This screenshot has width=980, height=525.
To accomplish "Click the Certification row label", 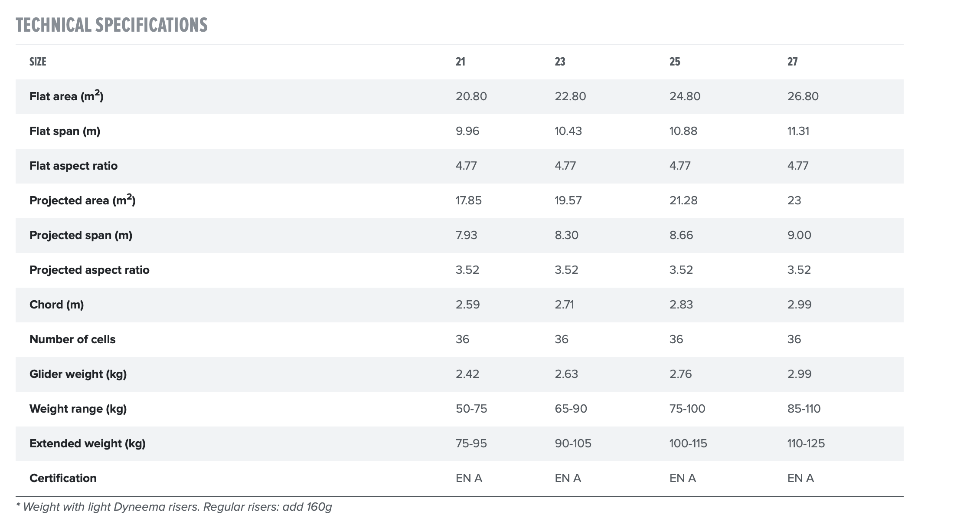I will 63,478.
